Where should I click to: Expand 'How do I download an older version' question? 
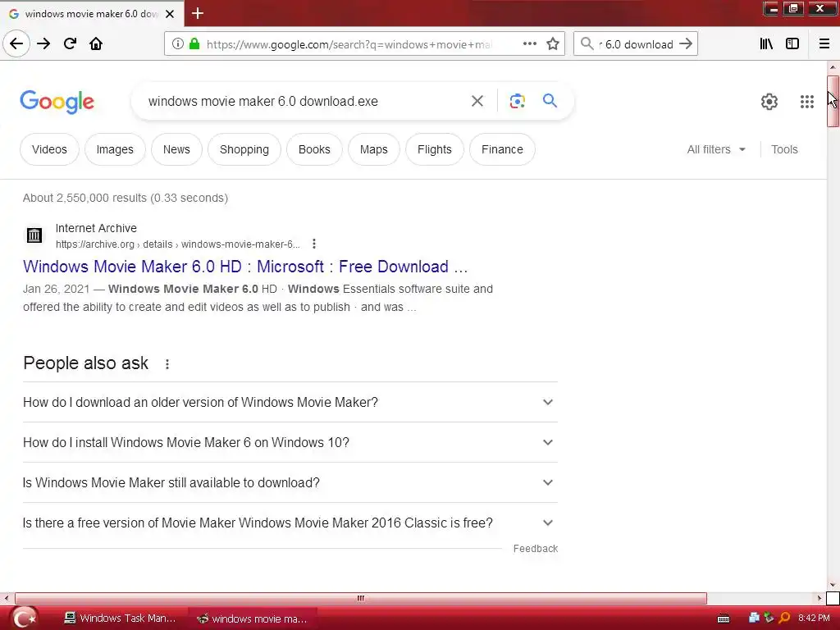(290, 402)
